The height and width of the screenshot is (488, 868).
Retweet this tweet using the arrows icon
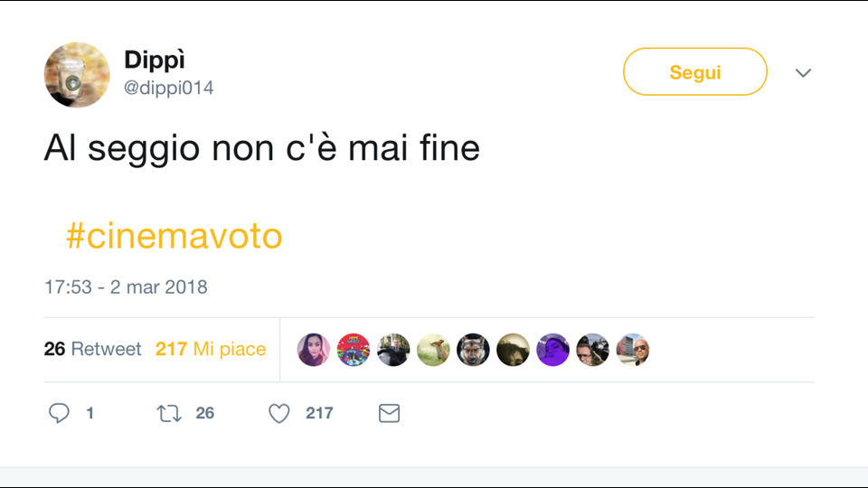click(x=169, y=413)
